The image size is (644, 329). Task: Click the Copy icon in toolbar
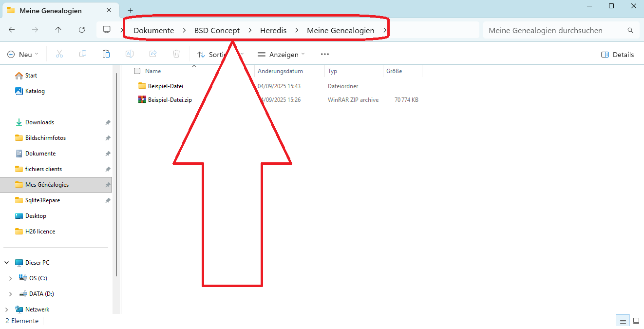point(83,54)
